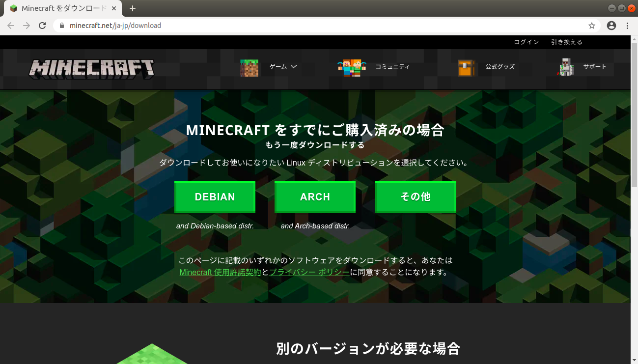The height and width of the screenshot is (364, 638).
Task: Click the ログイン link
Action: tap(527, 42)
